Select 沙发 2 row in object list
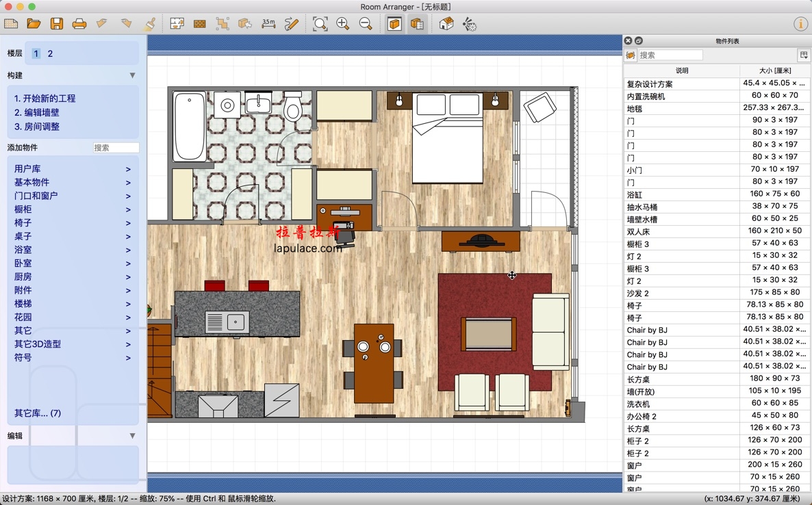 717,293
